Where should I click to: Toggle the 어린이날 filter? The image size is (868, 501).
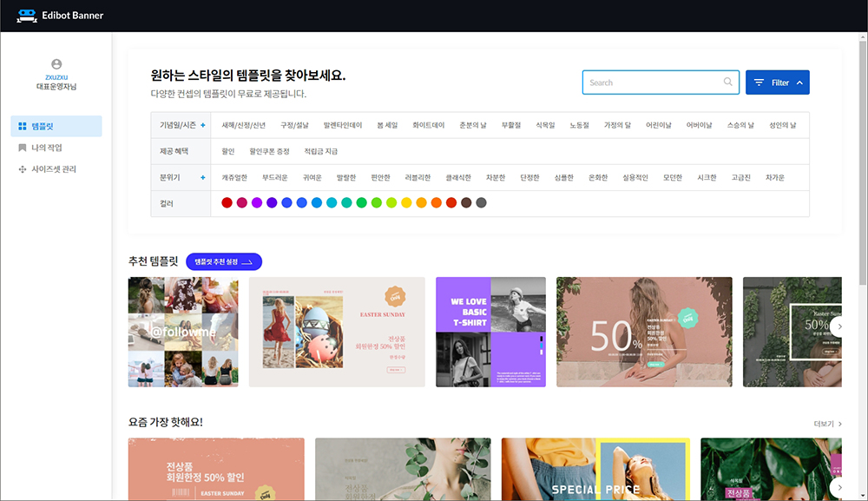point(658,125)
